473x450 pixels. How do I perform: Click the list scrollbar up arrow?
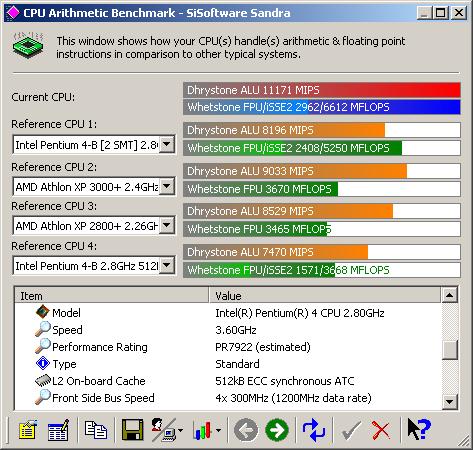(x=450, y=295)
